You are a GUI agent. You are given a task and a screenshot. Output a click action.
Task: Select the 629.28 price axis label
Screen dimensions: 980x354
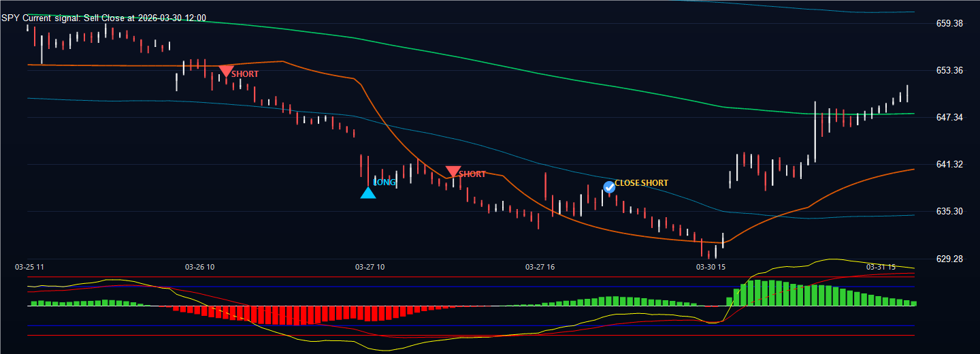tap(949, 259)
